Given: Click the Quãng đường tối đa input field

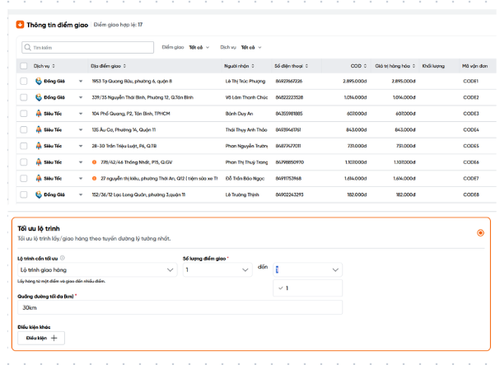Looking at the screenshot, I should click(x=180, y=307).
